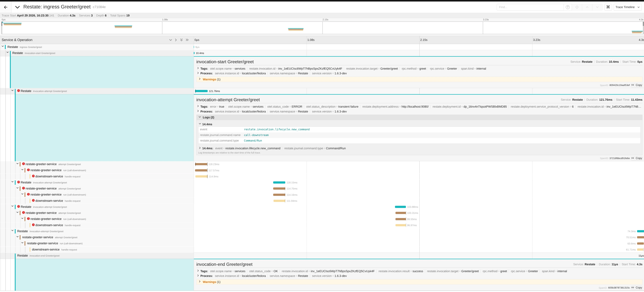Click deep link icon beside SpanID 605b38787361315c
The height and width of the screenshot is (292, 644).
(x=633, y=288)
